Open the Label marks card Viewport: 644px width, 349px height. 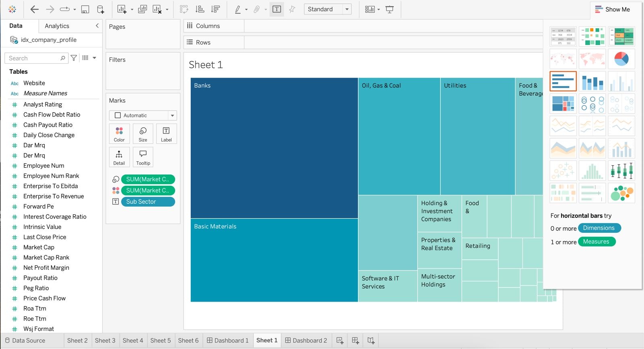[x=166, y=134]
